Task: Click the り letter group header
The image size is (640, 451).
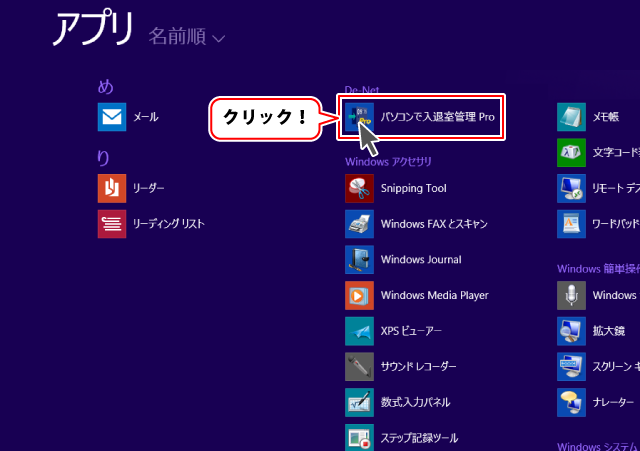Action: point(103,158)
